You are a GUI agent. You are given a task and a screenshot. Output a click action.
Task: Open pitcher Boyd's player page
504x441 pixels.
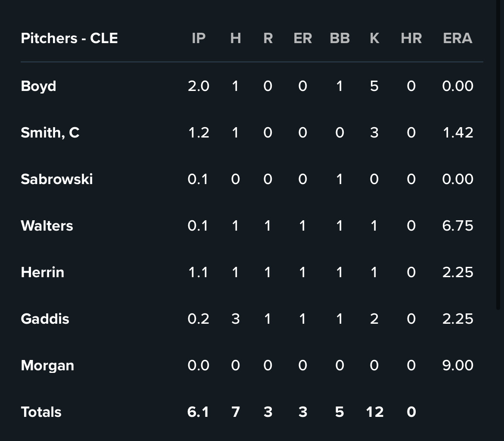click(x=38, y=86)
